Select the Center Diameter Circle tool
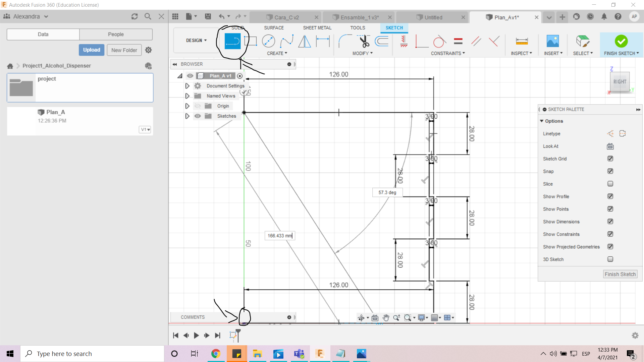The height and width of the screenshot is (362, 644). click(268, 41)
